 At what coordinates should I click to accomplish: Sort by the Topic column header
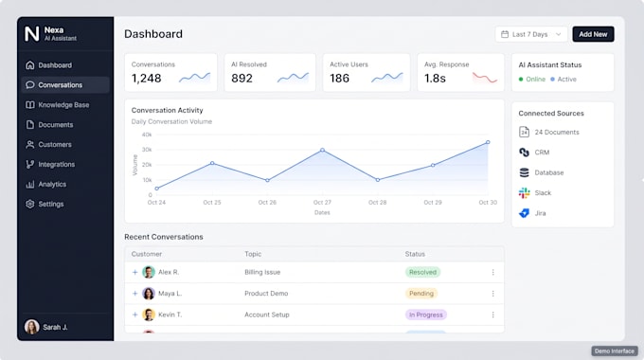[253, 254]
